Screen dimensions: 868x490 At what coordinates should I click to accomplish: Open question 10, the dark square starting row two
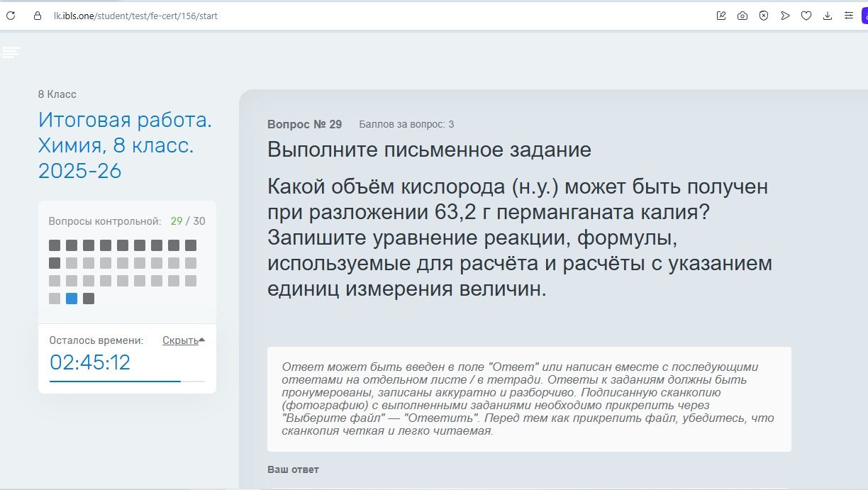[x=55, y=263]
